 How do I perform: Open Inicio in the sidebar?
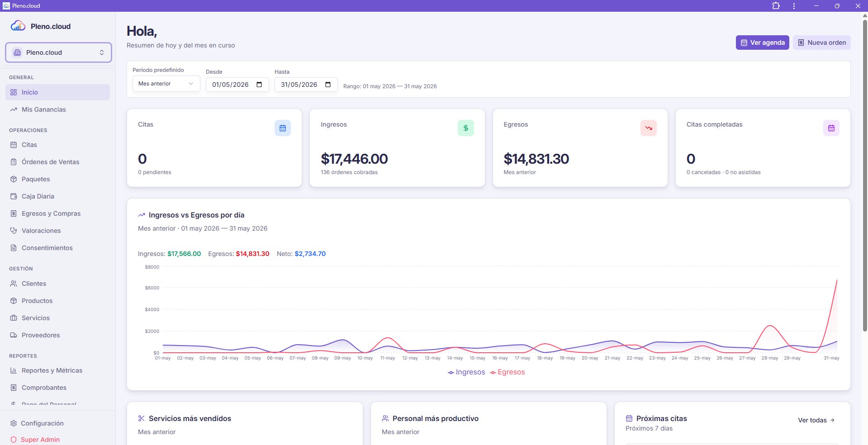(57, 92)
